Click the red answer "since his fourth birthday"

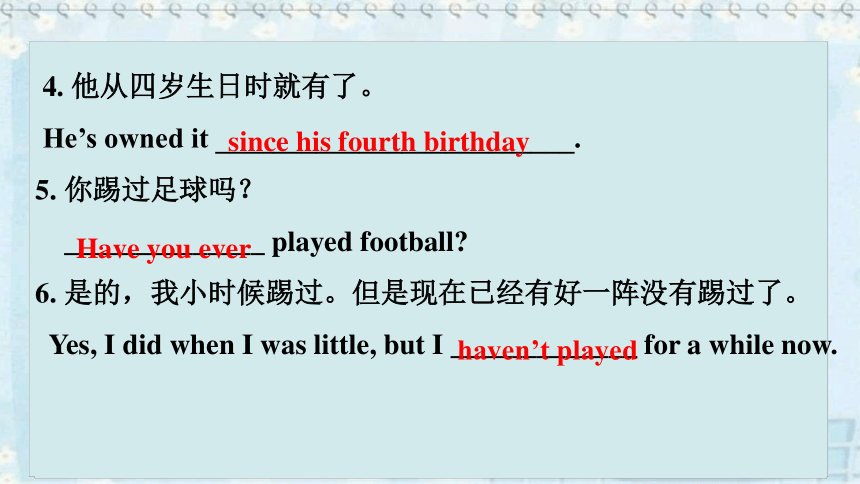[x=378, y=143]
